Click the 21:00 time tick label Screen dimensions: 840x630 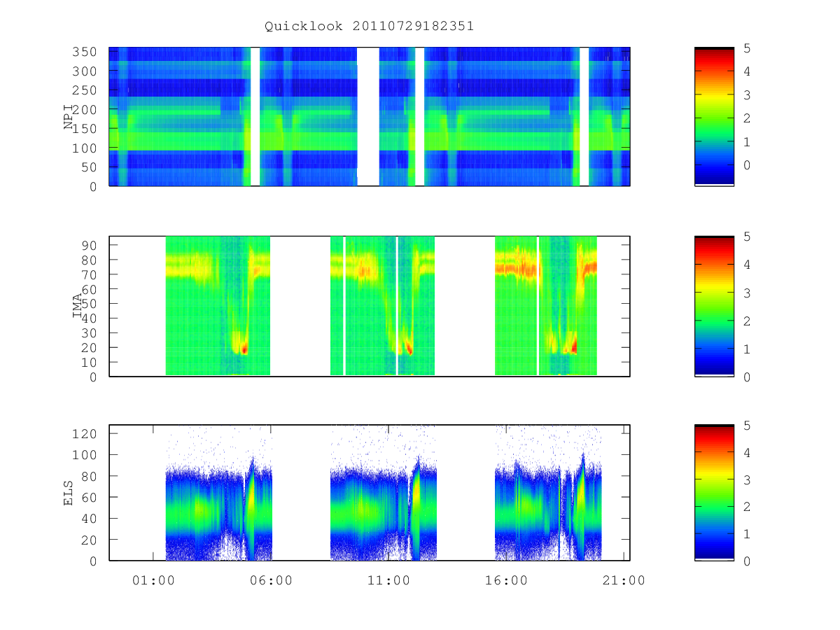pyautogui.click(x=624, y=580)
